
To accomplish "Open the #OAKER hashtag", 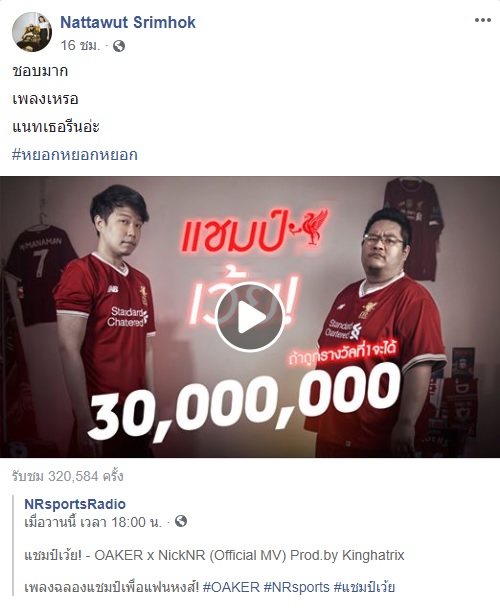I will pos(231,587).
